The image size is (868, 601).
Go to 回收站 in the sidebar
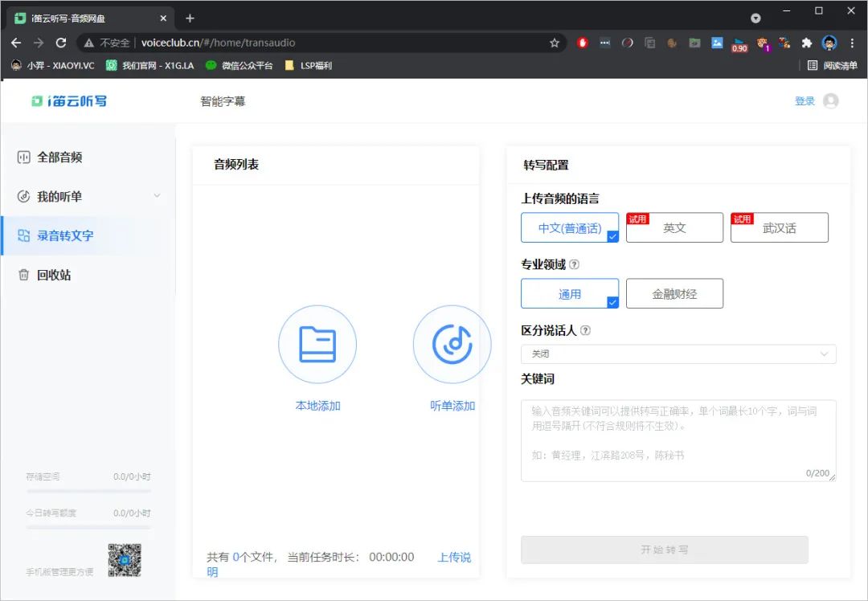pyautogui.click(x=54, y=275)
